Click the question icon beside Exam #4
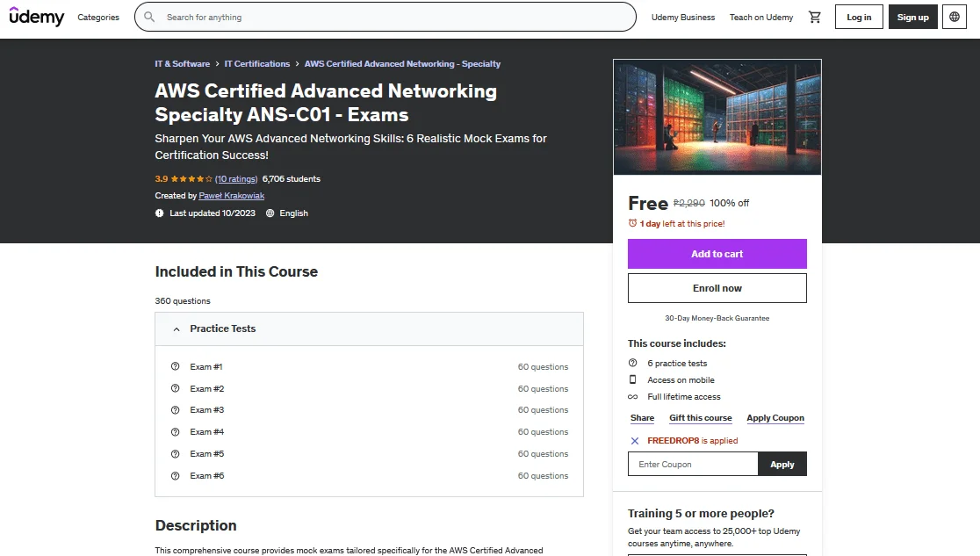 coord(175,432)
